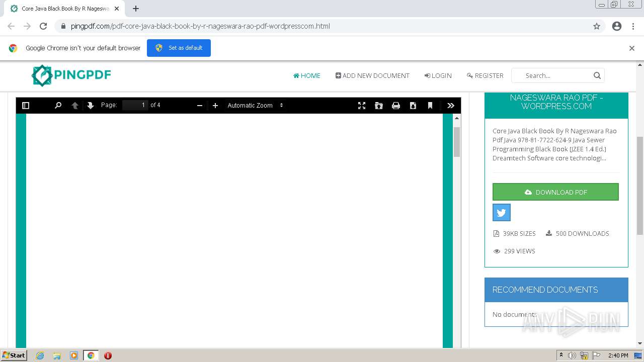Click browser forward arrow
Screen dimensions: 644x362
tap(27, 26)
